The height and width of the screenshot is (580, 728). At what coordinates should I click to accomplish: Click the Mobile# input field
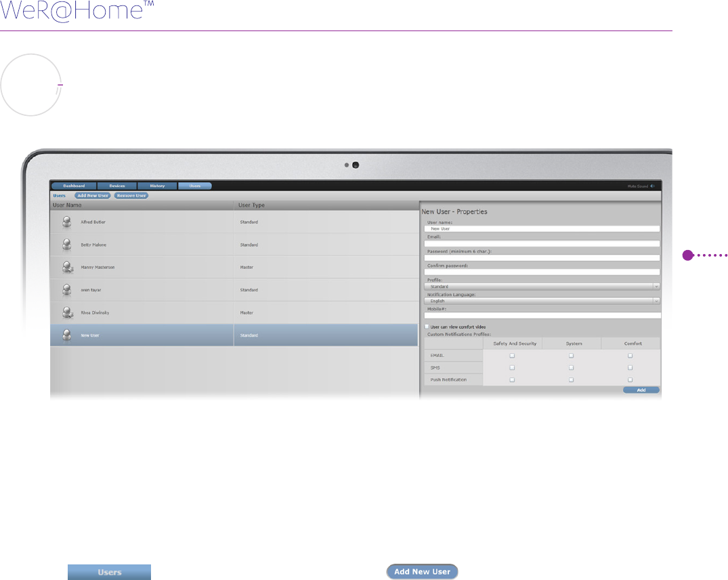(x=542, y=315)
